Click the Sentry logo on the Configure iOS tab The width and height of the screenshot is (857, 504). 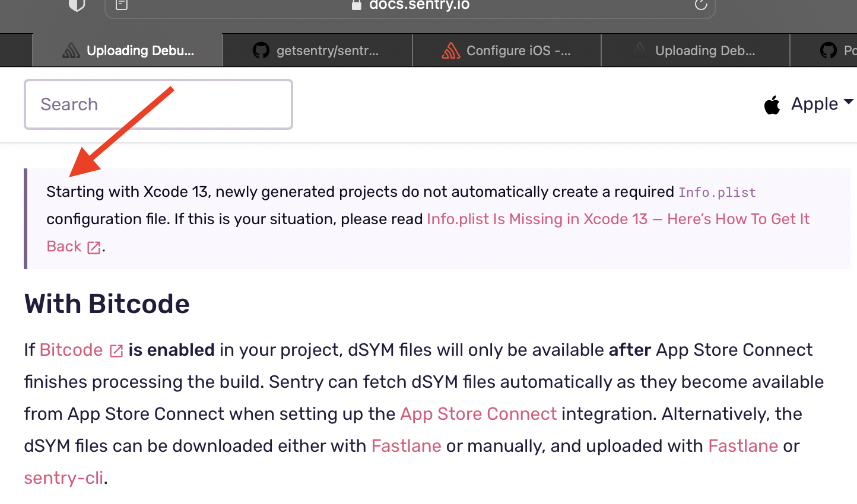click(x=451, y=50)
